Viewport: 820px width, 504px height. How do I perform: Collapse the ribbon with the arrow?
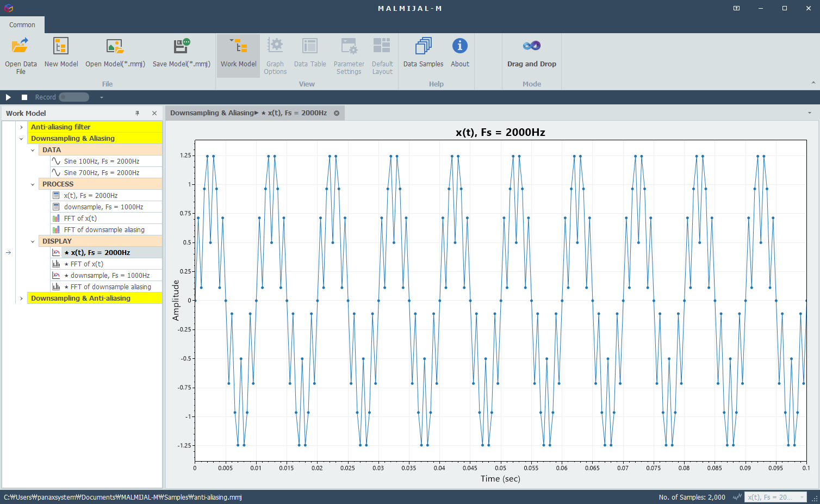[x=813, y=83]
